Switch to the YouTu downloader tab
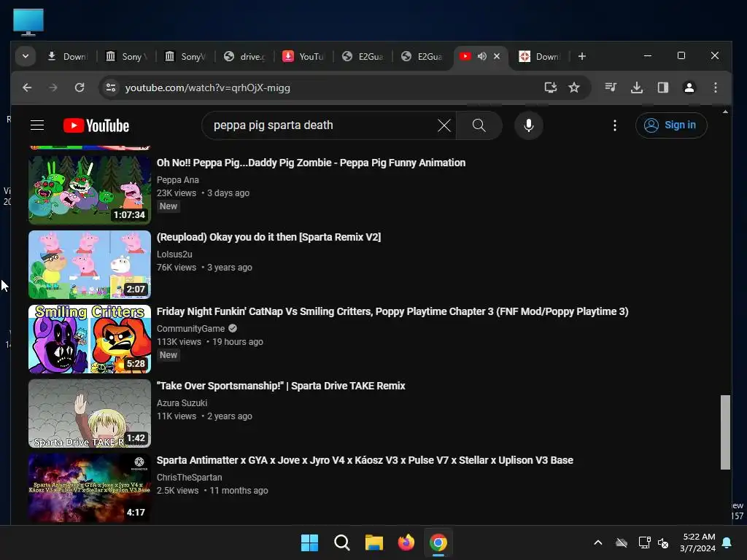The image size is (747, 560). tap(303, 57)
